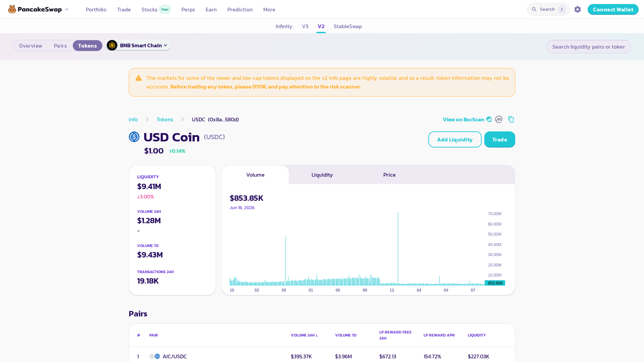Show the Price chart tab
The width and height of the screenshot is (644, 362).
389,175
